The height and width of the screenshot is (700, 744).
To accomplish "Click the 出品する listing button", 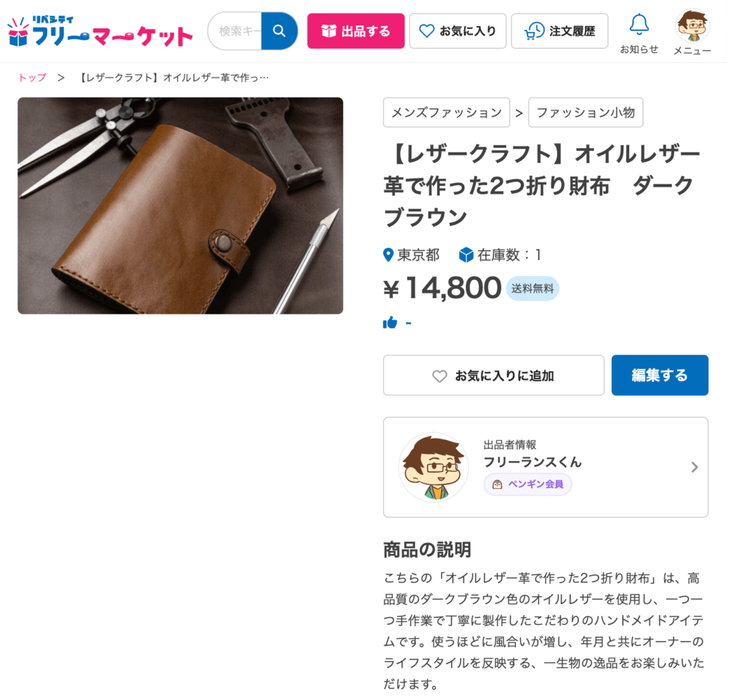I will click(x=356, y=31).
